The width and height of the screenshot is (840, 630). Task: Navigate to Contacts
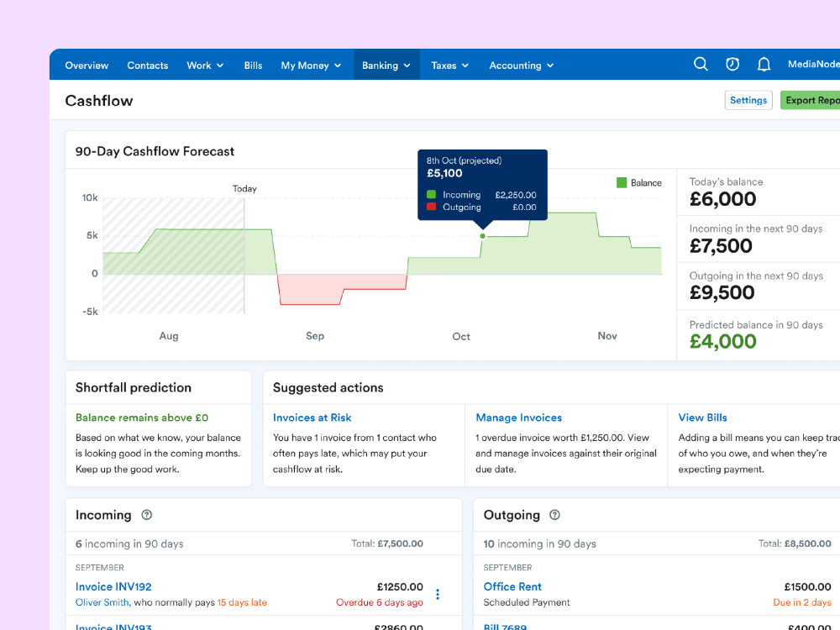[x=148, y=65]
